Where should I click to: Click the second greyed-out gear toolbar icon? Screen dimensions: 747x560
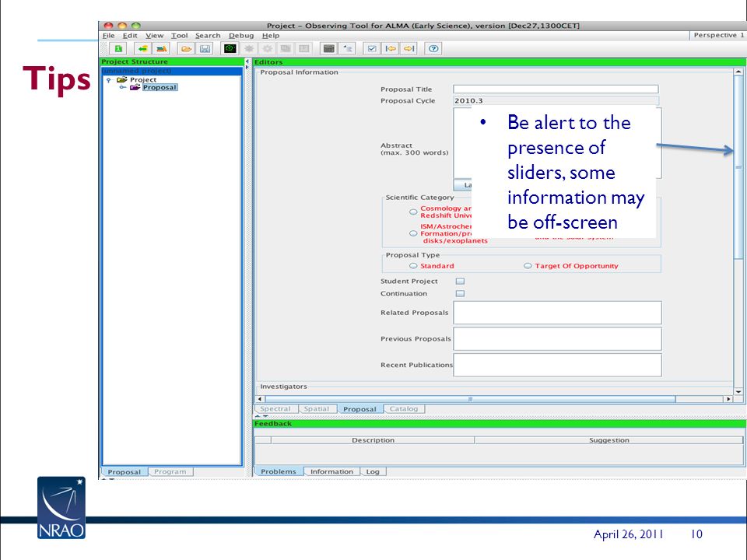point(267,48)
